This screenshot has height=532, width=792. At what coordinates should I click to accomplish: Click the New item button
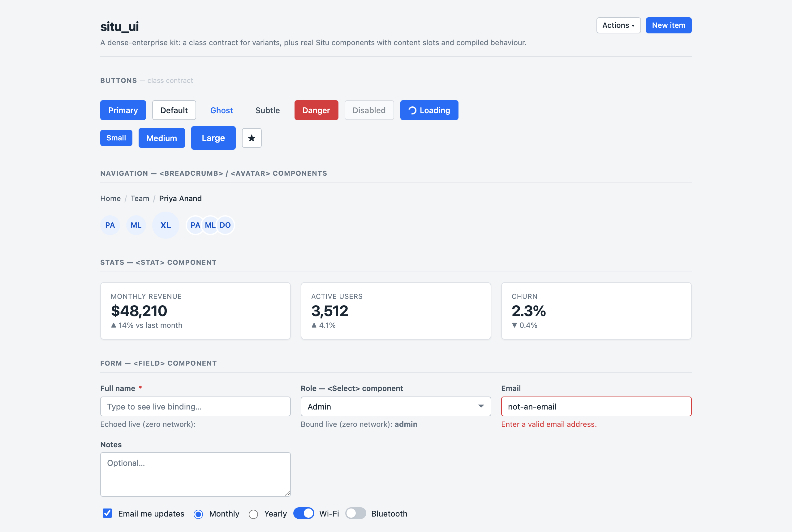669,25
